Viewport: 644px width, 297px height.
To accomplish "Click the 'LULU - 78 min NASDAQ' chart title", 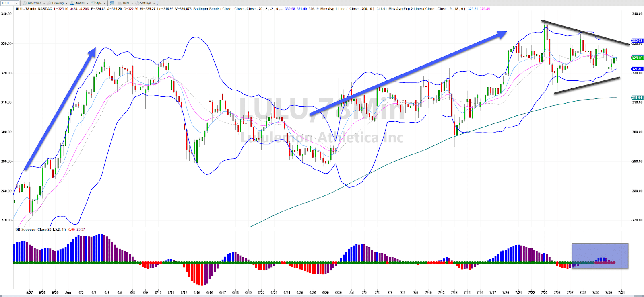I will tap(33, 9).
